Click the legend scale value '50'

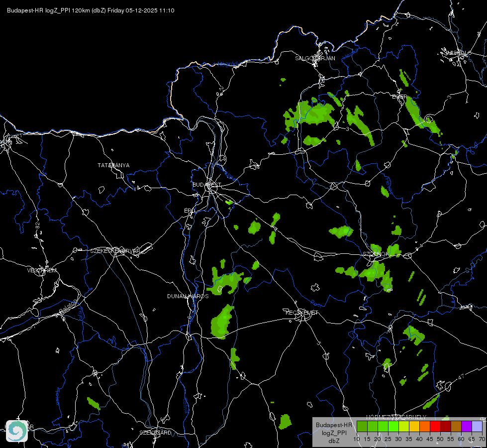click(440, 439)
